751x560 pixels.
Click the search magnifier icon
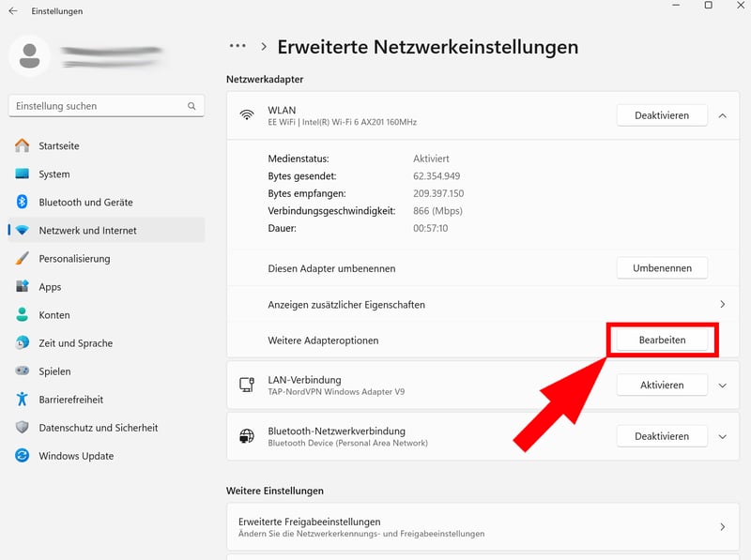click(192, 106)
